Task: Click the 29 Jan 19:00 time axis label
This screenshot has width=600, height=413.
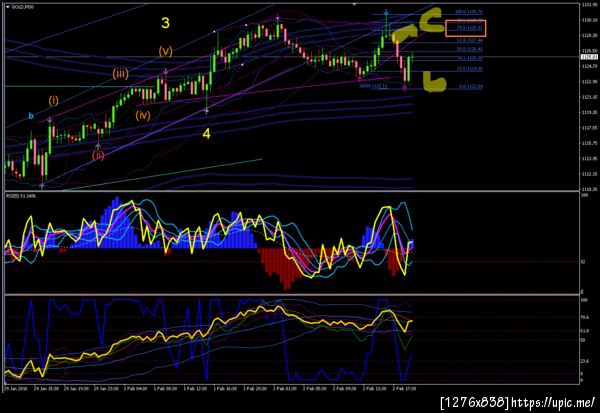Action: tap(76, 389)
